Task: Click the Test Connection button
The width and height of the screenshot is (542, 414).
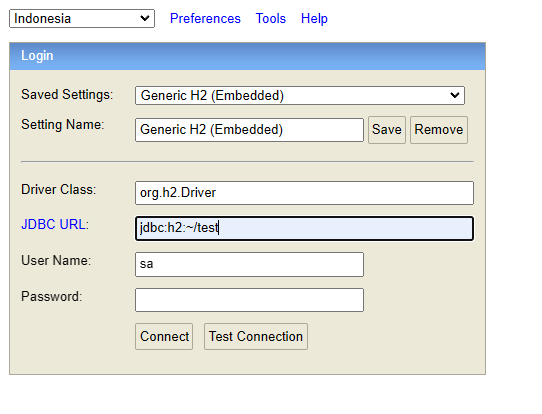Action: [x=256, y=337]
